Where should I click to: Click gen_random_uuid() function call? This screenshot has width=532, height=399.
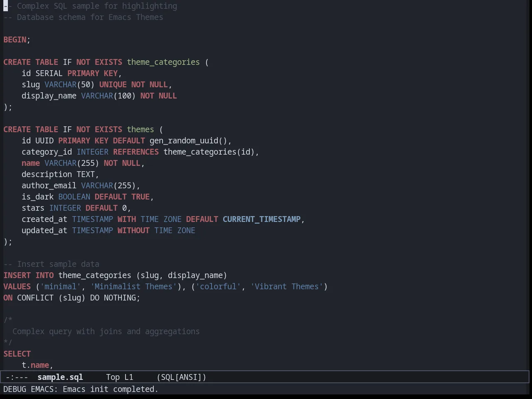[x=188, y=140]
